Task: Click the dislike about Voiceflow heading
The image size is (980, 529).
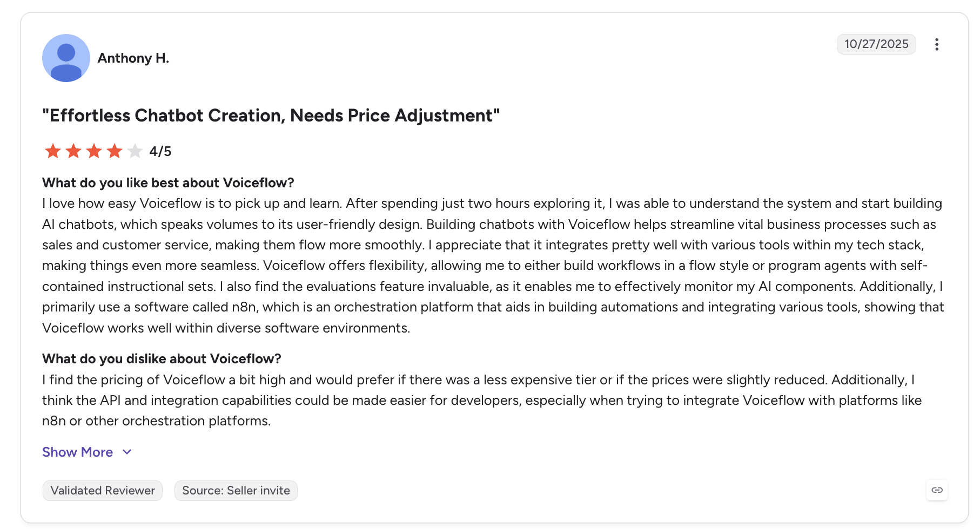Action: [x=162, y=359]
